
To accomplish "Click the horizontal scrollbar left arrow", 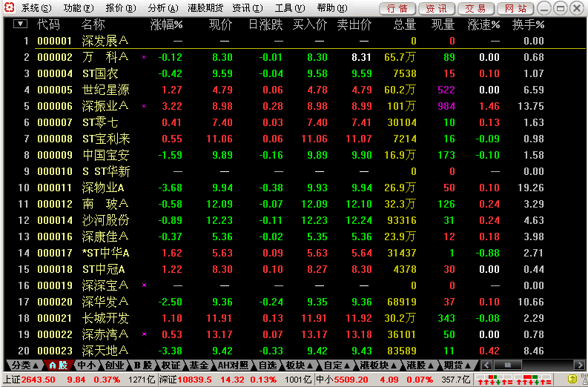I will 486,365.
